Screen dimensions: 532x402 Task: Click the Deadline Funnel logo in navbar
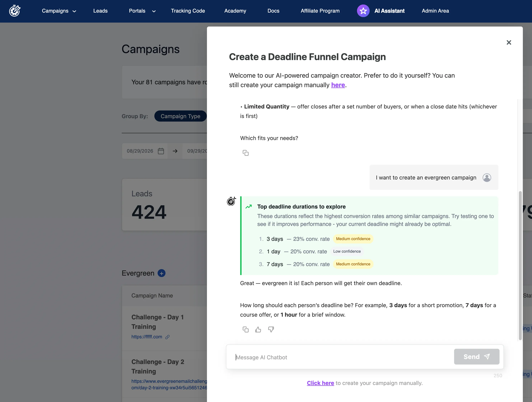click(x=15, y=11)
